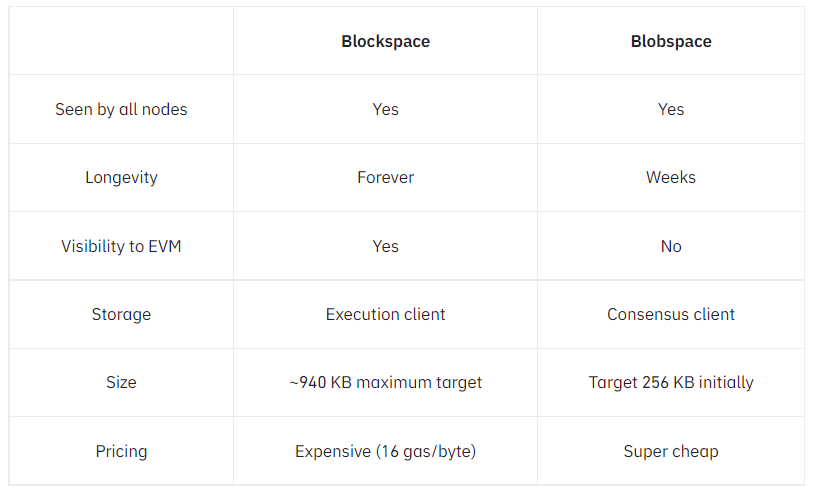Click Blobspace's Yes in 'Seen by all nodes' row
This screenshot has width=816, height=496.
pos(670,109)
